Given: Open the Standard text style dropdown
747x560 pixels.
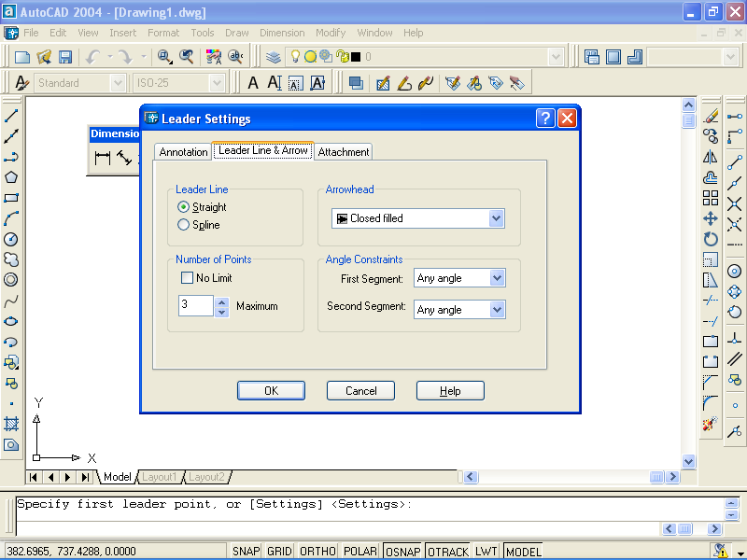Looking at the screenshot, I should (x=118, y=83).
